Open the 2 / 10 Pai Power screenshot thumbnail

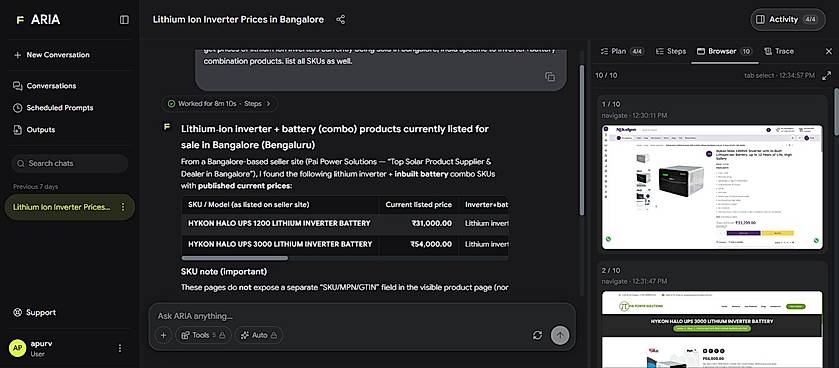[712, 329]
